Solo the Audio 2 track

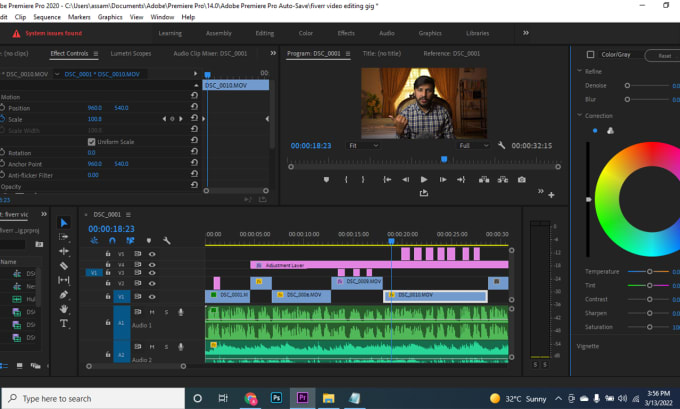tap(166, 347)
